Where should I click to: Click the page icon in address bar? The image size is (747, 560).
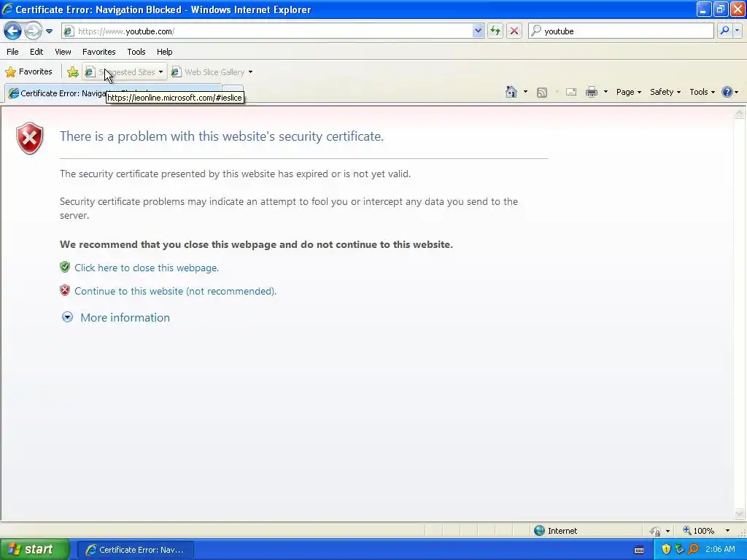pyautogui.click(x=69, y=31)
